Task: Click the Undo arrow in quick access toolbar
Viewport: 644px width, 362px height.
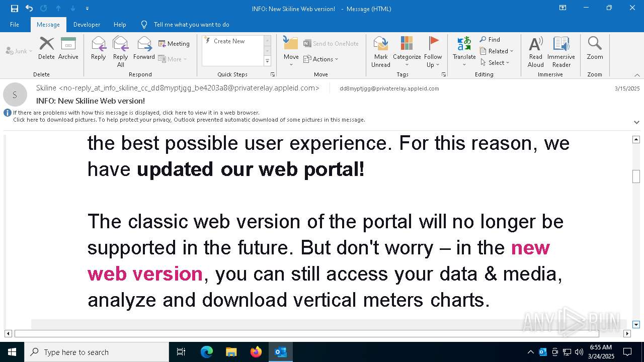Action: pyautogui.click(x=29, y=8)
